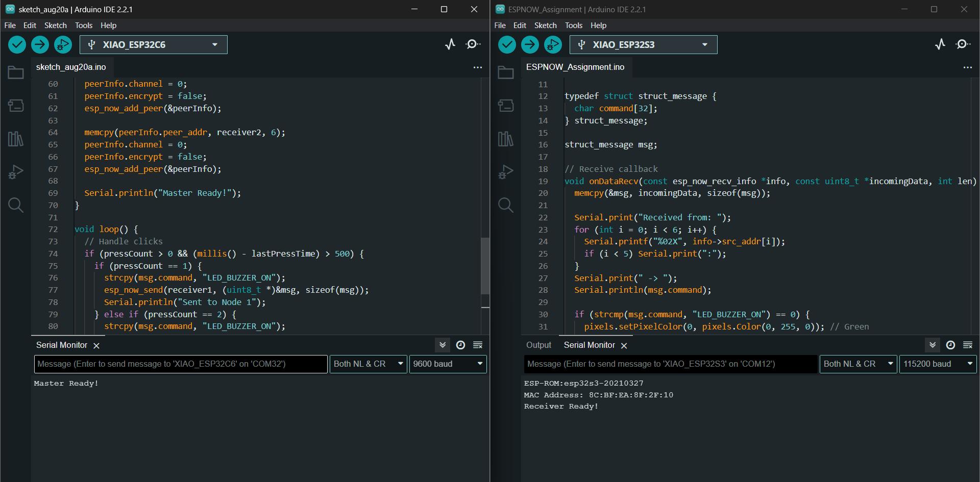Open Sketchbook folder in sketch_aug20a sidebar
This screenshot has width=980, height=482.
16,72
